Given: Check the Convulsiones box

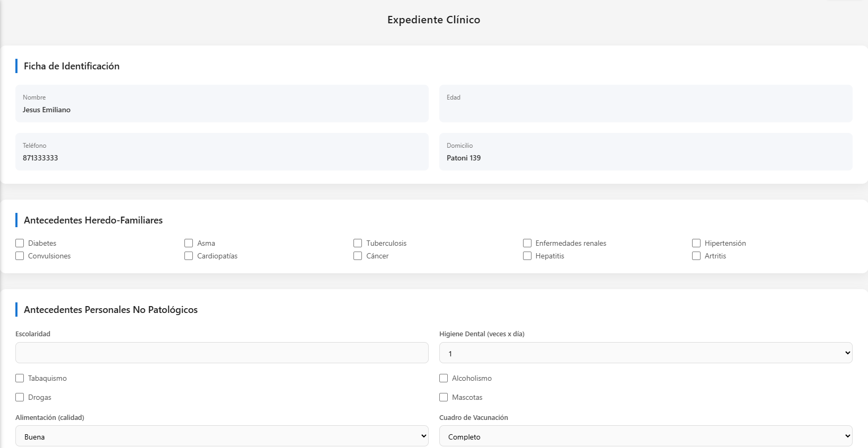Looking at the screenshot, I should [x=20, y=256].
